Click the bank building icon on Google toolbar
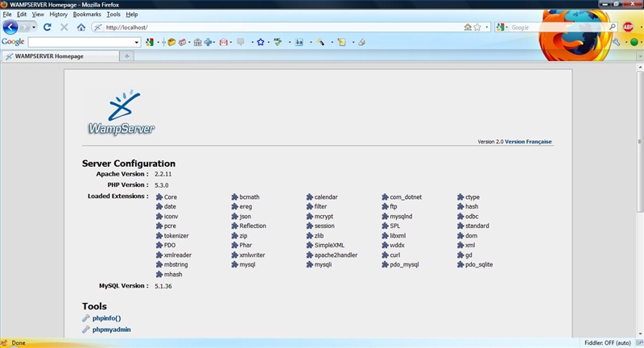Screen dimensions: 644x348 tap(197, 42)
